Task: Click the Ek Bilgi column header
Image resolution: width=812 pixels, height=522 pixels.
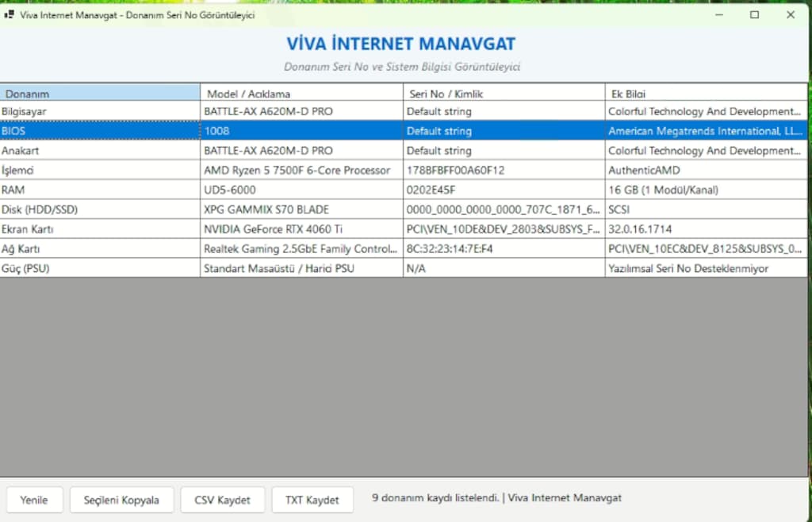Action: pos(707,93)
